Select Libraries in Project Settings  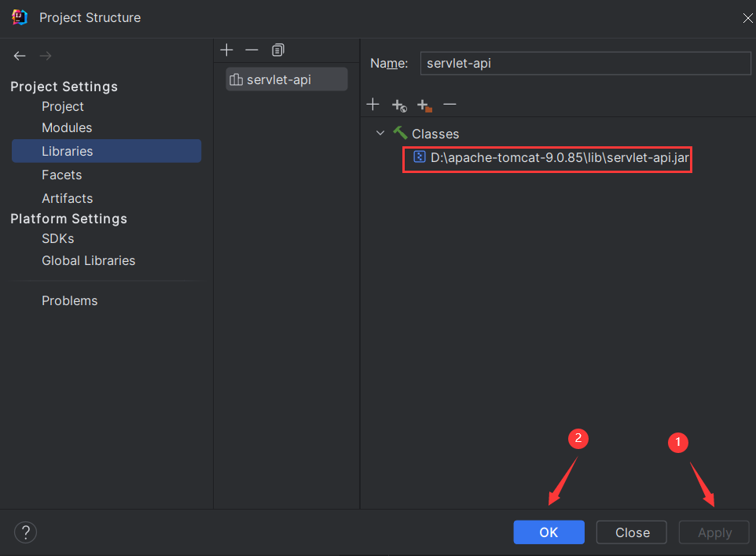coord(107,151)
